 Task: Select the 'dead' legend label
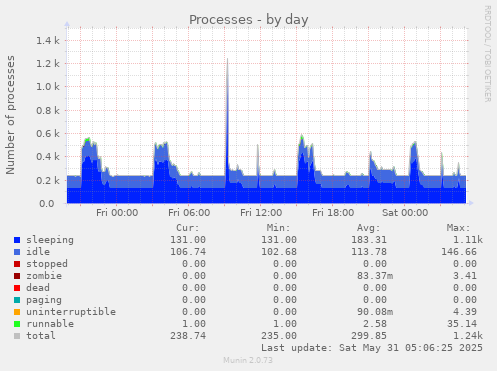pos(38,287)
